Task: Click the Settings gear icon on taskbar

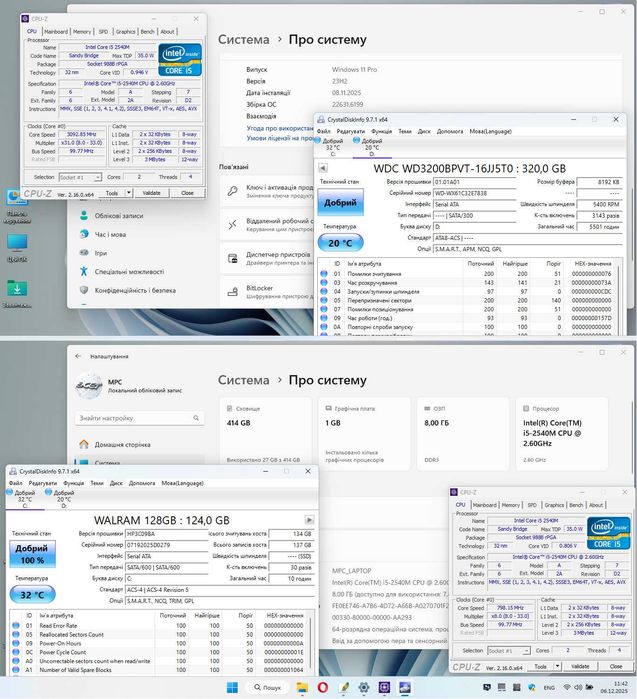Action: click(364, 687)
